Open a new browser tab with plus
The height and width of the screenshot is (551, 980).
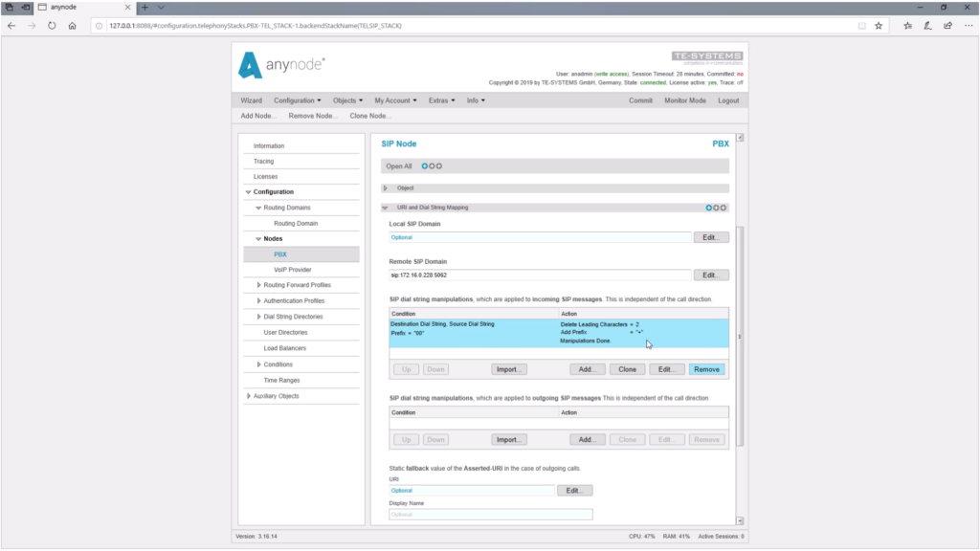(x=145, y=8)
